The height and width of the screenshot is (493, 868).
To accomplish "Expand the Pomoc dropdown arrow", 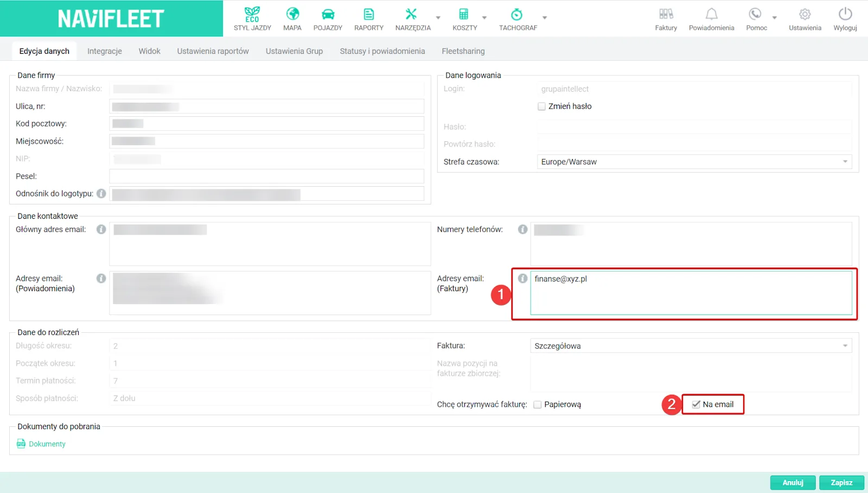I will 775,17.
